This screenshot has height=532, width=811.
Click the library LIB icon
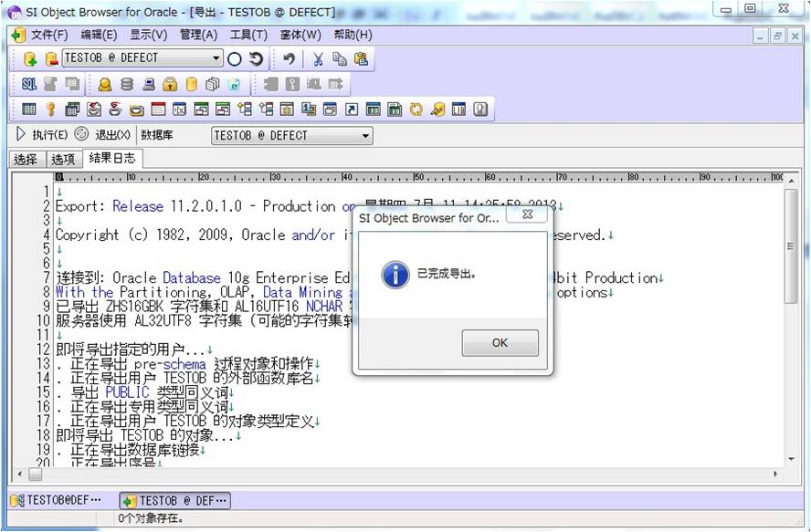[458, 110]
